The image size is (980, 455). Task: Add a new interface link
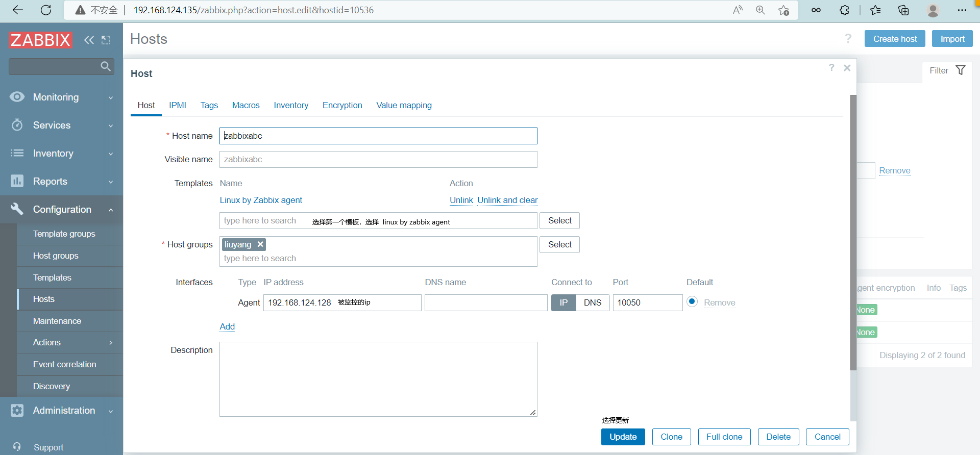pyautogui.click(x=227, y=326)
